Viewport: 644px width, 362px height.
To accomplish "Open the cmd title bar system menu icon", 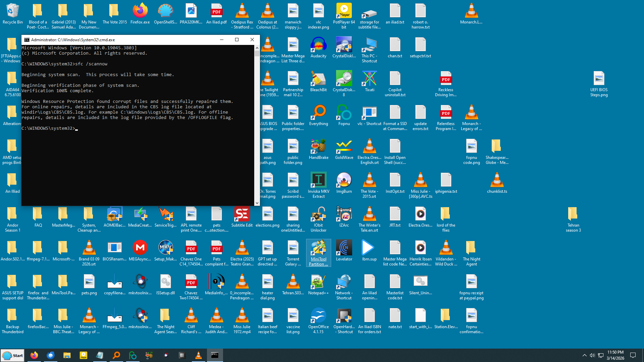I will [x=26, y=40].
